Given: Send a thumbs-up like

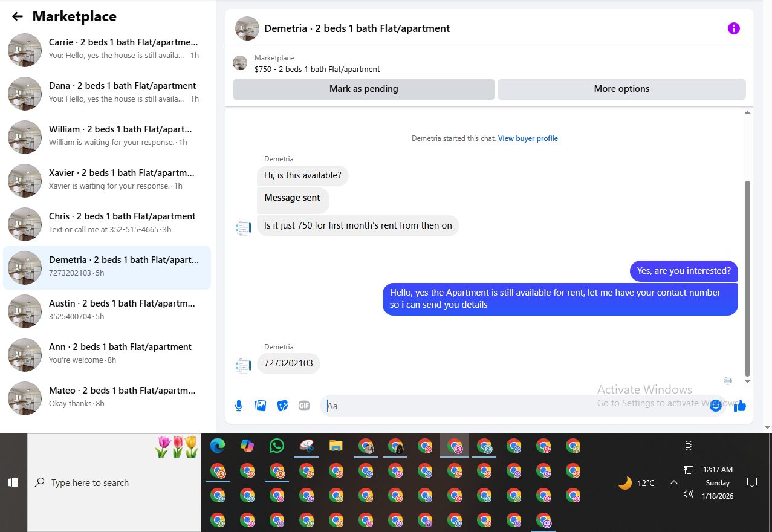Looking at the screenshot, I should pos(740,406).
